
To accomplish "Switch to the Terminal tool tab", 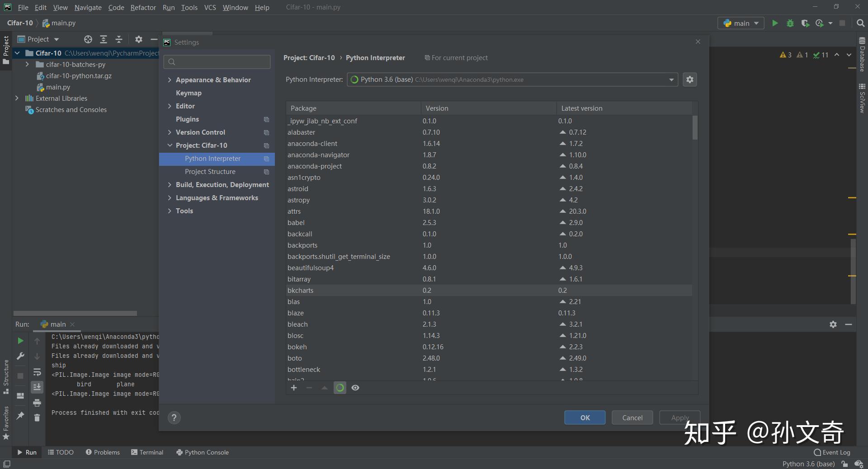I will (x=147, y=452).
